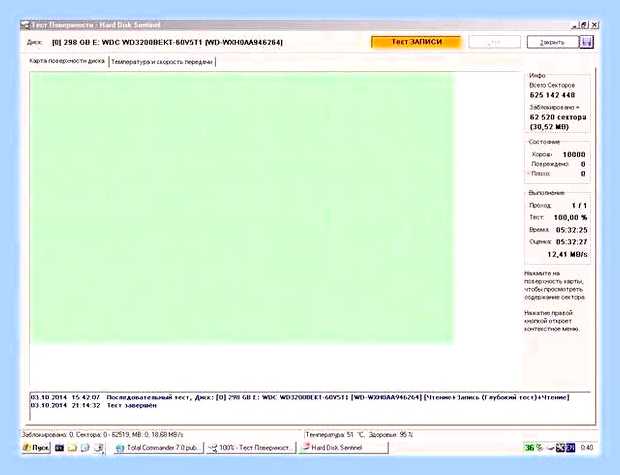Select the 100% surface test taskbar item
Image resolution: width=620 pixels, height=475 pixels.
[251, 448]
